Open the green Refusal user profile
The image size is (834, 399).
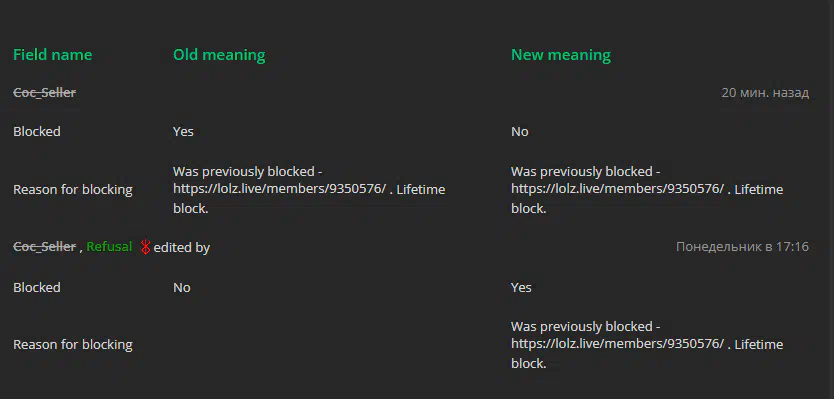coord(109,247)
